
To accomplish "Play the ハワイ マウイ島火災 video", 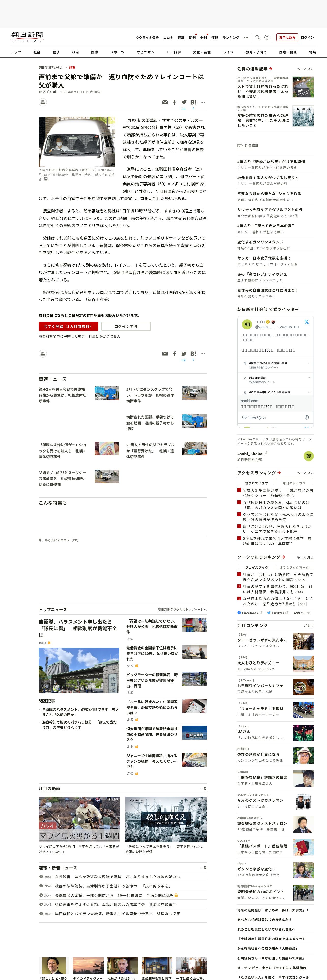I will coord(79,819).
